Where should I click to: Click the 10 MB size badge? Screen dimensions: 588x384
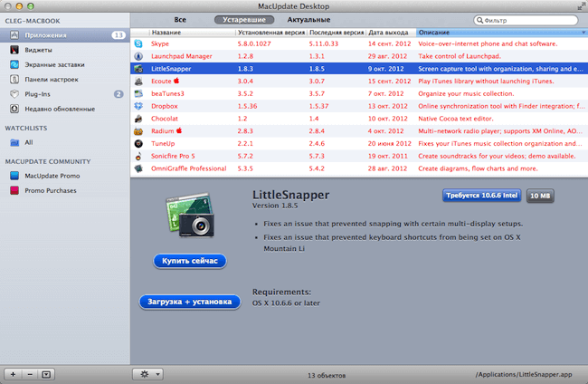pyautogui.click(x=540, y=196)
